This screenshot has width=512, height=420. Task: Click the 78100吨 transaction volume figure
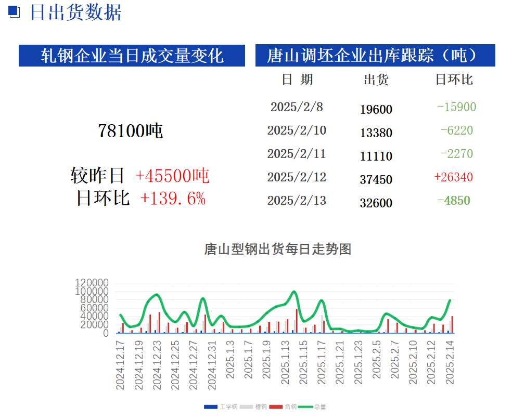click(x=130, y=131)
